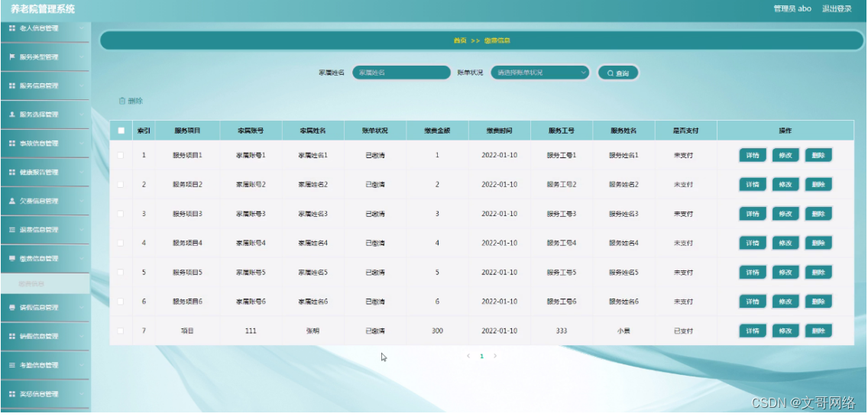Check the checkbox for row 服务项目6
The image size is (868, 417).
coord(121,302)
